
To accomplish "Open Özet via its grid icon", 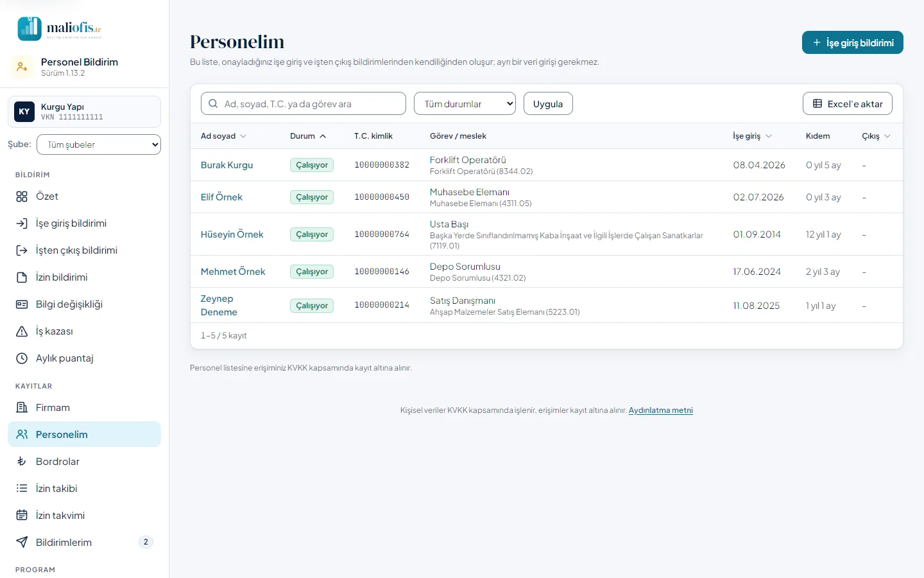I will pos(22,197).
